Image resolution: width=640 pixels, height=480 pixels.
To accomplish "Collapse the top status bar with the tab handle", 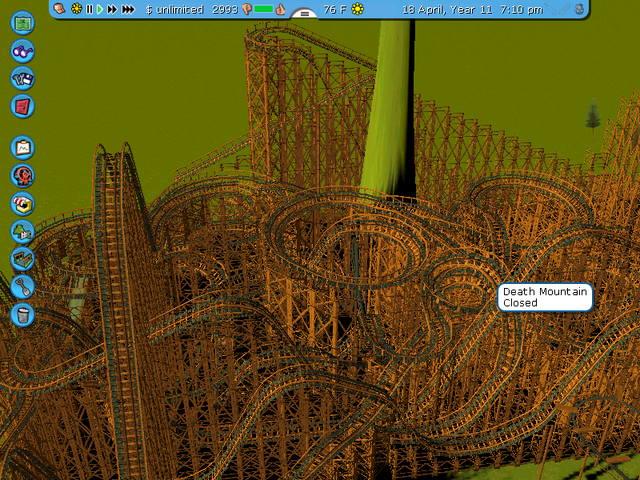I will pyautogui.click(x=304, y=14).
